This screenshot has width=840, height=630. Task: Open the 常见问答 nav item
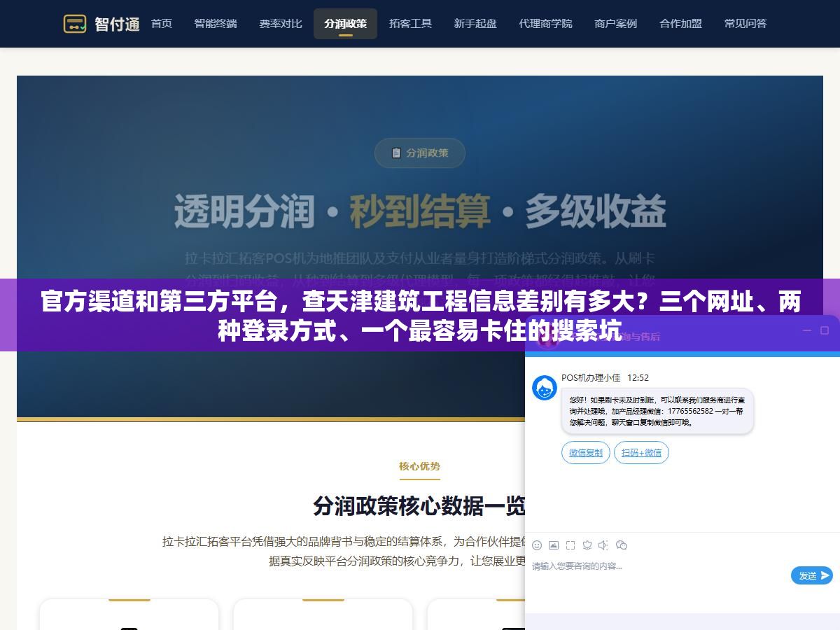click(745, 24)
